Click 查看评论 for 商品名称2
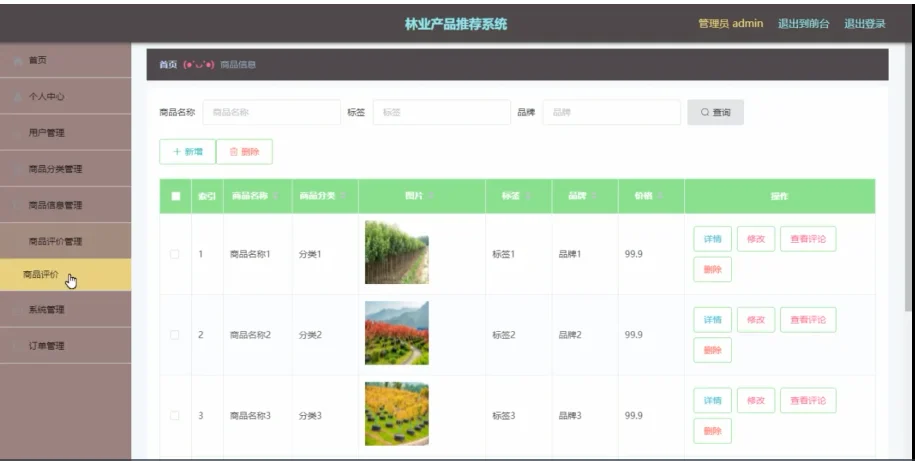The height and width of the screenshot is (461, 915). coord(808,320)
